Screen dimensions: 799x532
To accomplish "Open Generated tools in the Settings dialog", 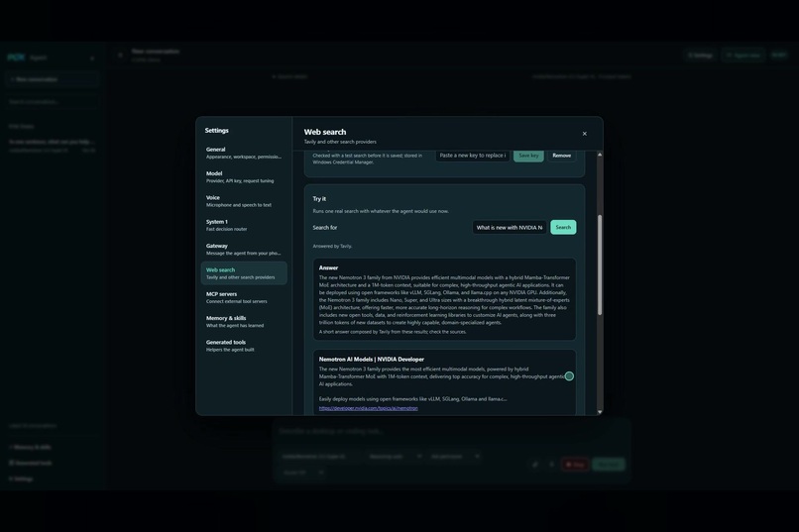I will (x=244, y=346).
